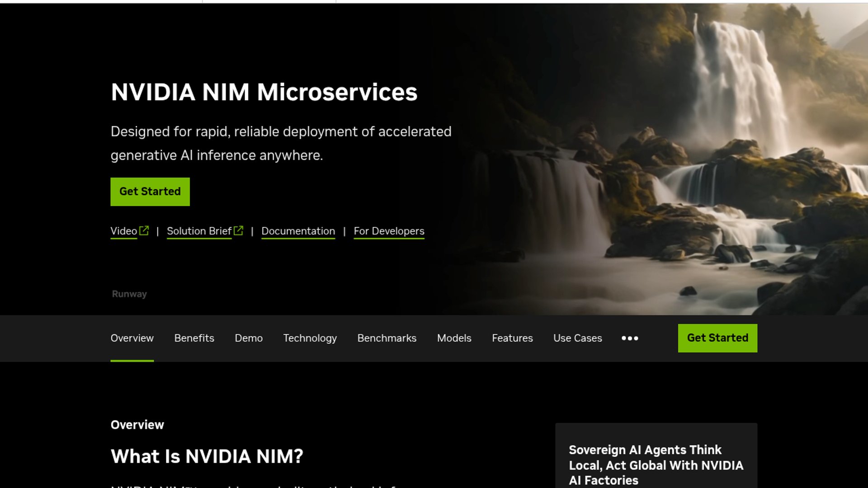868x488 pixels.
Task: Open the Models section from navigation
Action: tap(454, 338)
